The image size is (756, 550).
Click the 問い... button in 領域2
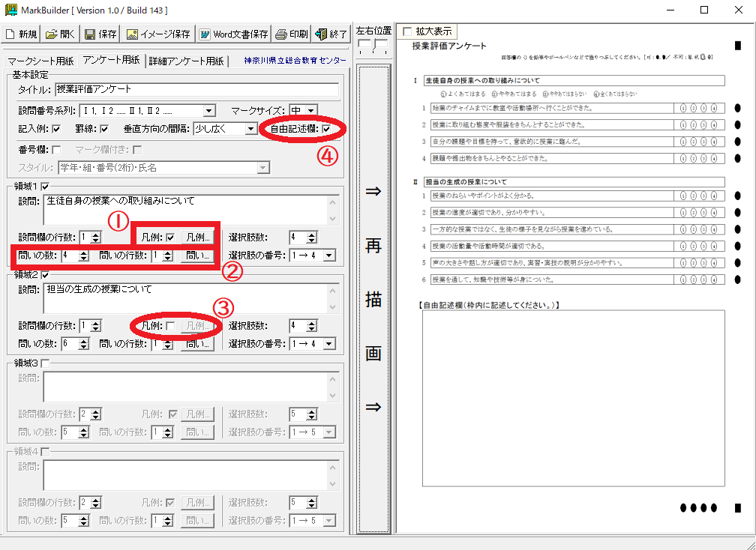[x=198, y=344]
